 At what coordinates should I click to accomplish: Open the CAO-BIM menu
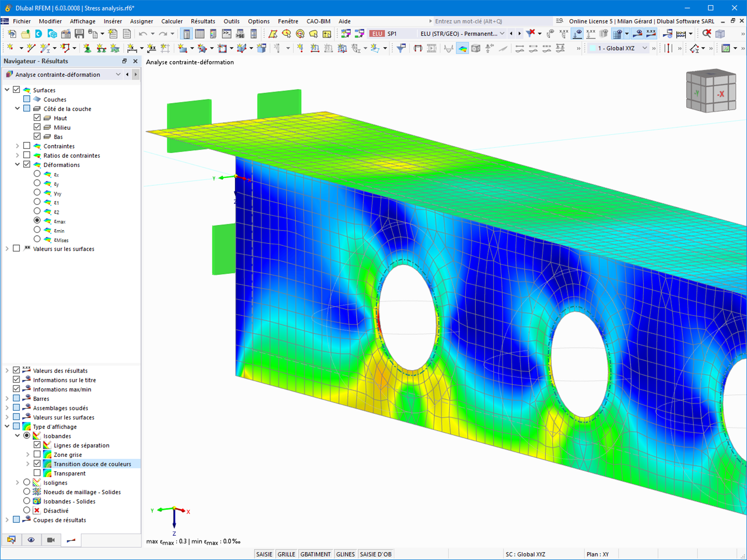click(x=318, y=21)
